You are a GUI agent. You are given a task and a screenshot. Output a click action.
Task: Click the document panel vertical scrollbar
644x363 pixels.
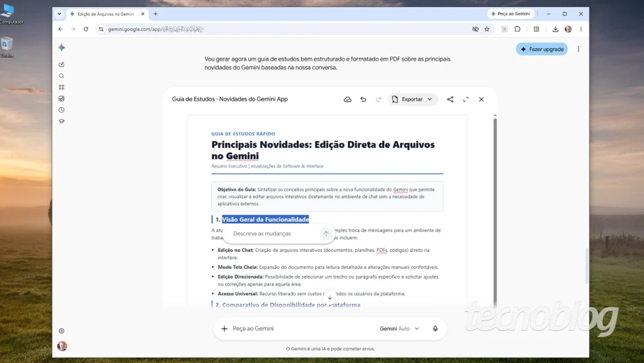pyautogui.click(x=495, y=211)
